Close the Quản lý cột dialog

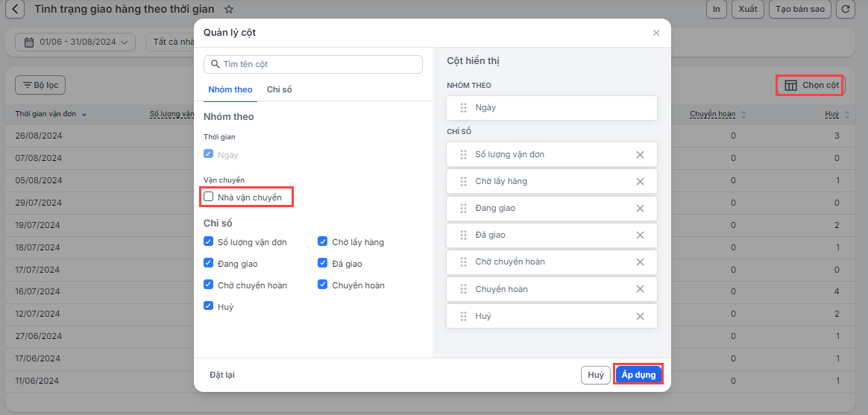click(656, 33)
